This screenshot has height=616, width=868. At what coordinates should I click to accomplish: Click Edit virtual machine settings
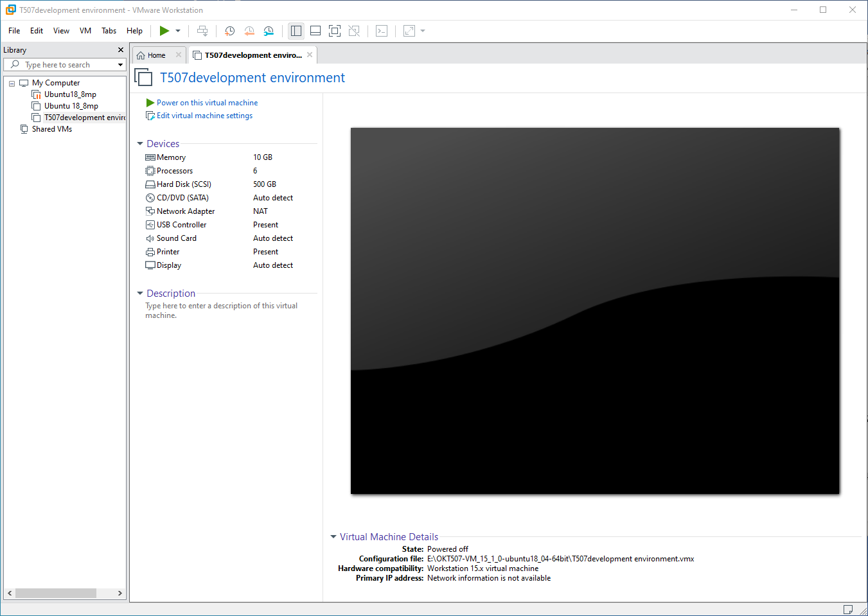point(204,116)
